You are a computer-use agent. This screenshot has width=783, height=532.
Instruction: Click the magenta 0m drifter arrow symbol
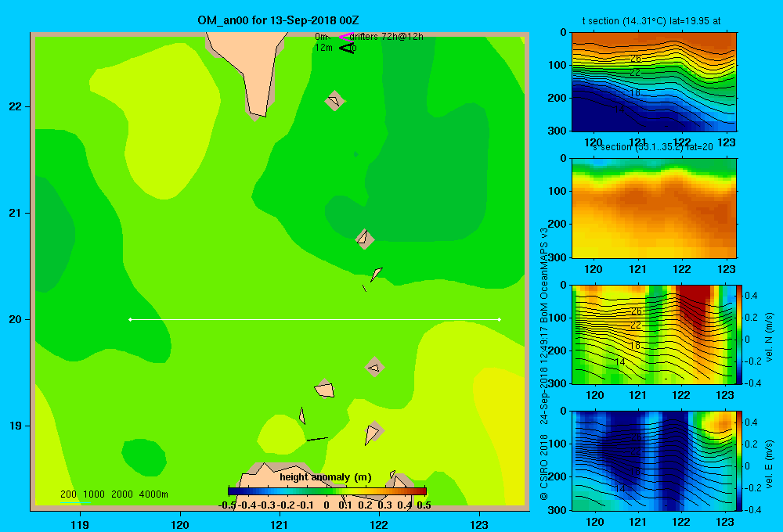tap(346, 37)
